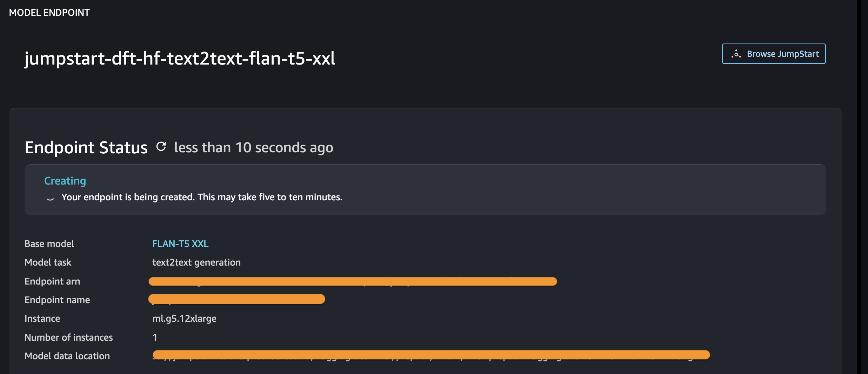This screenshot has height=374, width=868.
Task: Select the redacted Endpoint name value
Action: [237, 299]
